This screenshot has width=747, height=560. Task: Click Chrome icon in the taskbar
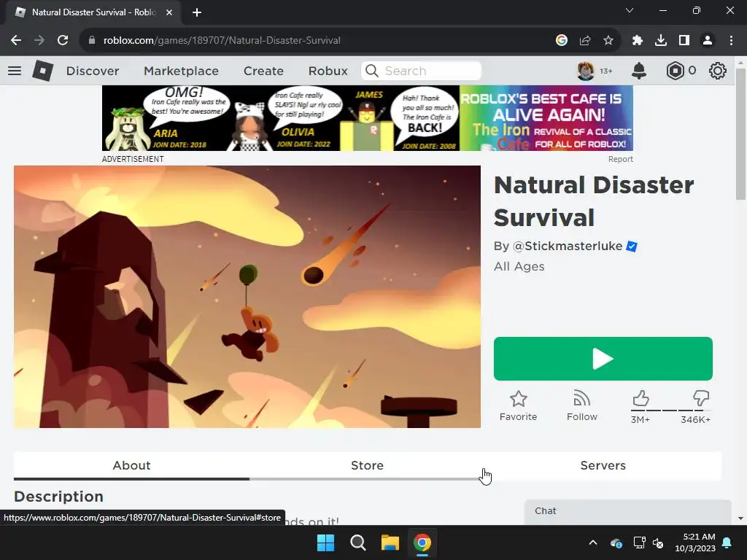(x=422, y=542)
